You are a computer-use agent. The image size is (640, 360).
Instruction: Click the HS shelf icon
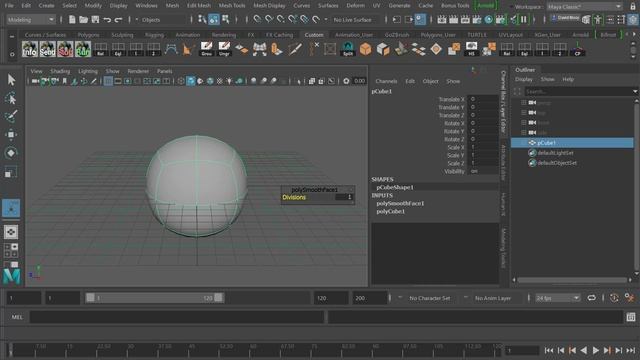coord(471,49)
